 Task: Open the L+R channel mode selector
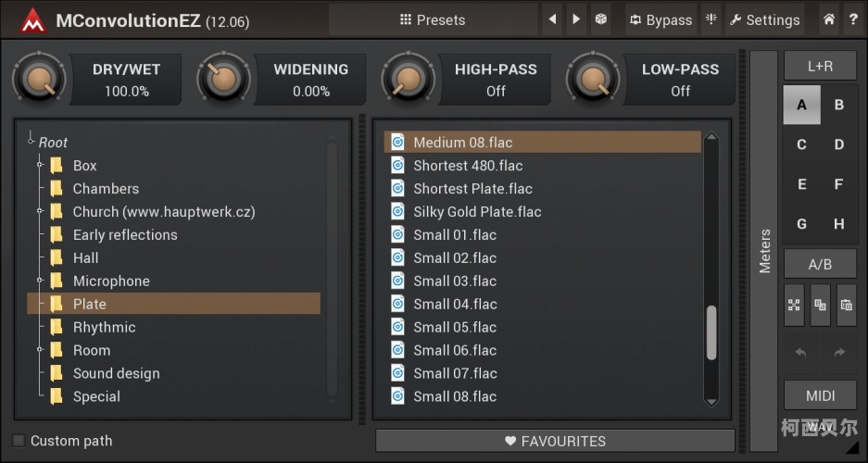tap(820, 67)
